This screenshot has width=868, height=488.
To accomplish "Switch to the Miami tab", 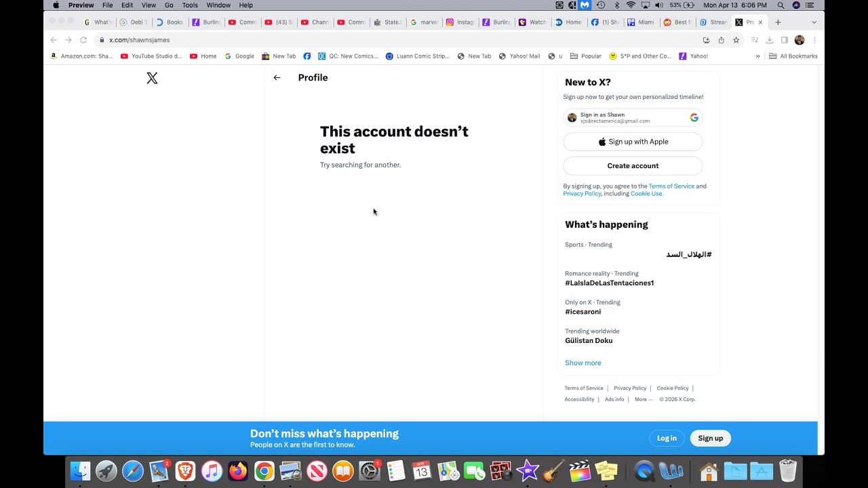I will [641, 22].
